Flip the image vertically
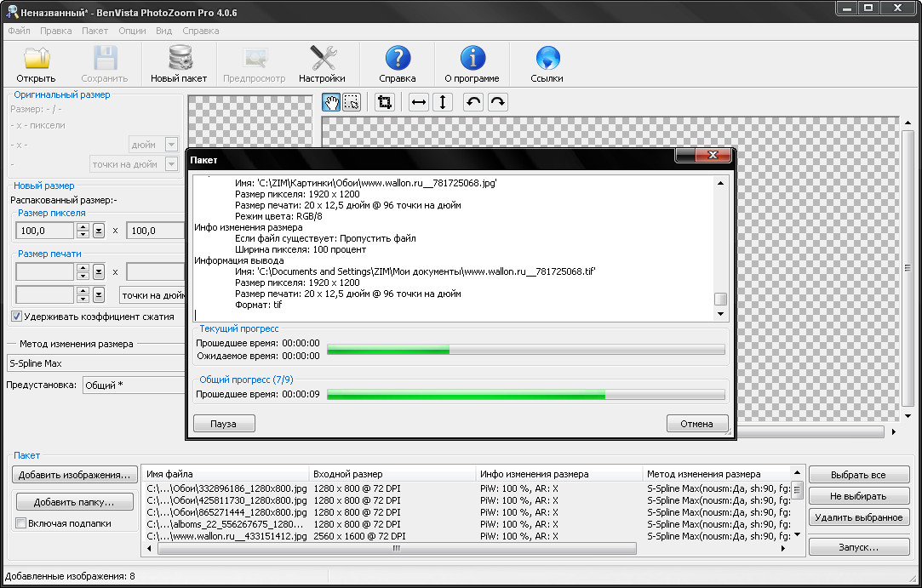Image resolution: width=922 pixels, height=588 pixels. [x=443, y=102]
